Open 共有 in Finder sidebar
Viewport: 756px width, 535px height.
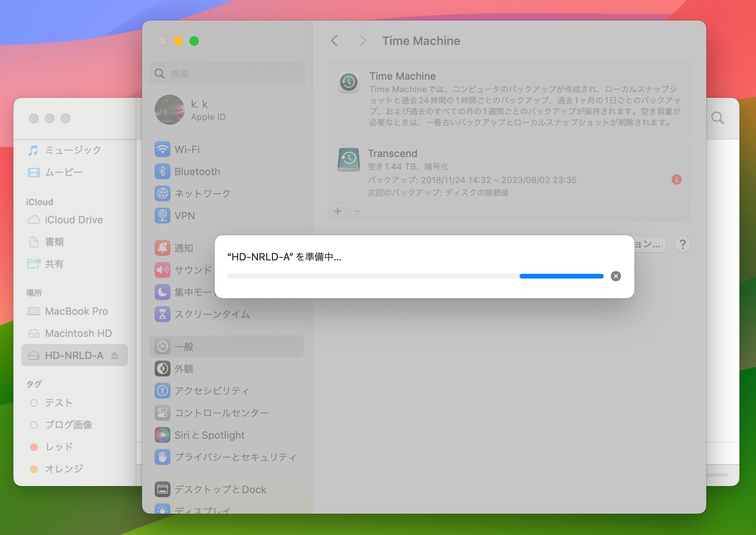[x=75, y=264]
